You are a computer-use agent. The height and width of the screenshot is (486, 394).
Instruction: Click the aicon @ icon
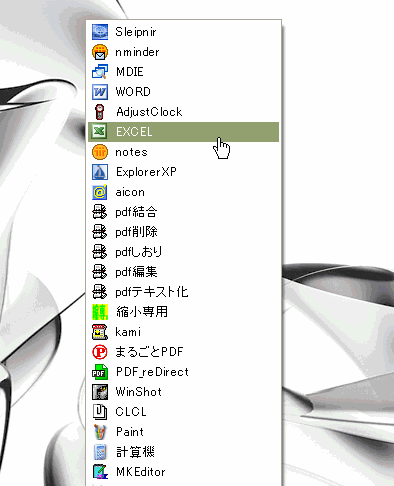pos(100,192)
